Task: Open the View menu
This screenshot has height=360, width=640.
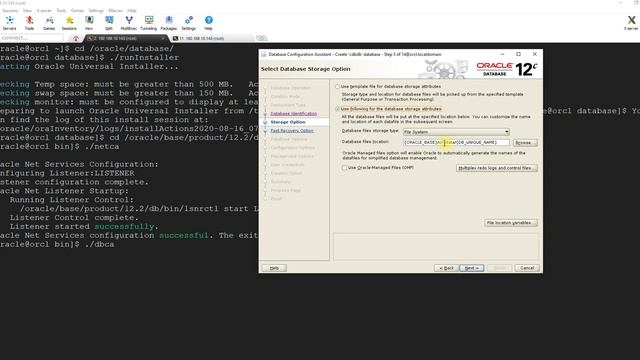Action: coord(27,11)
